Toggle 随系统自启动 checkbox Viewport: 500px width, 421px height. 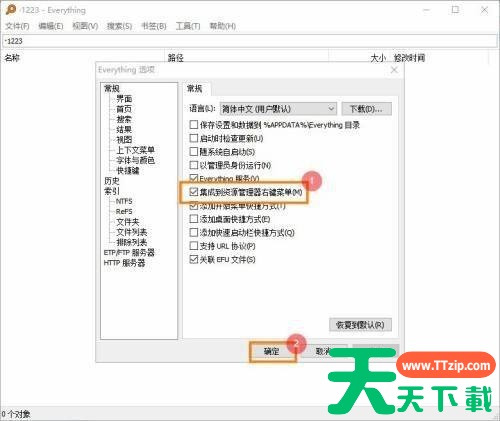[x=194, y=152]
